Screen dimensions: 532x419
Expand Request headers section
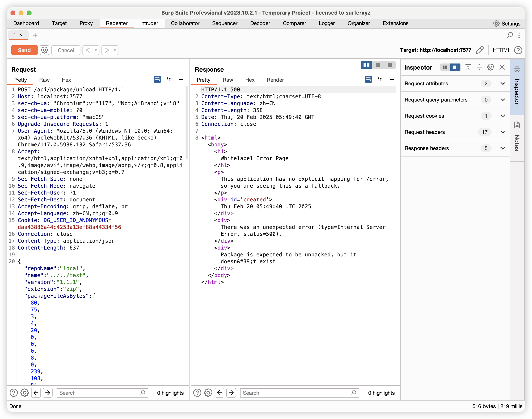[455, 132]
